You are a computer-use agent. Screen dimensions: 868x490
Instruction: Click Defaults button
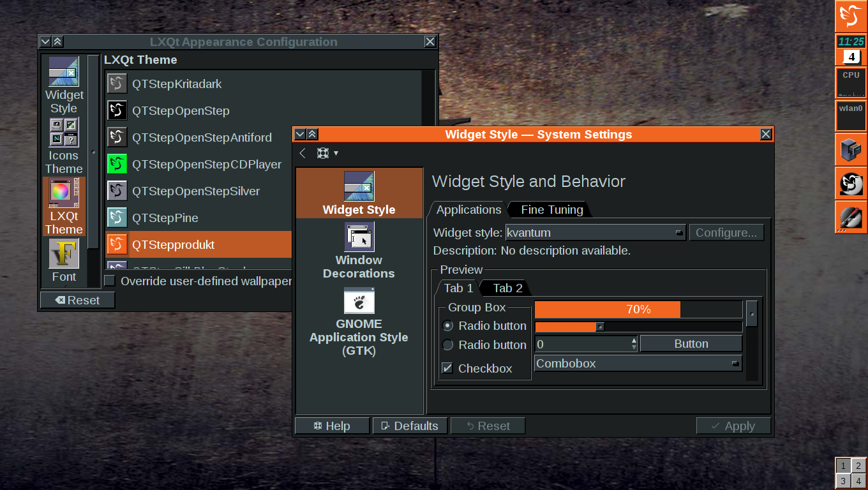[x=410, y=426]
